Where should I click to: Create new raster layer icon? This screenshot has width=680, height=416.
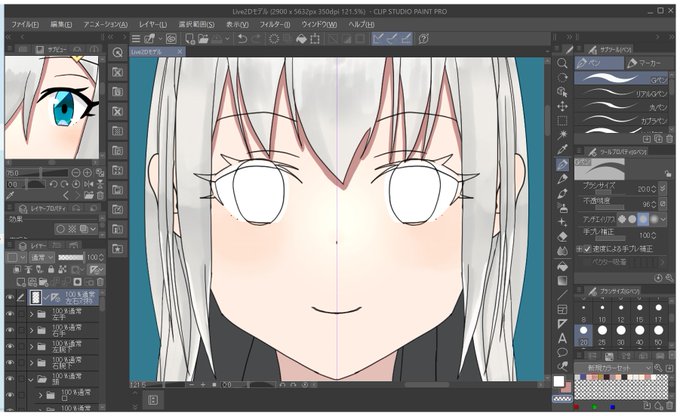21,282
